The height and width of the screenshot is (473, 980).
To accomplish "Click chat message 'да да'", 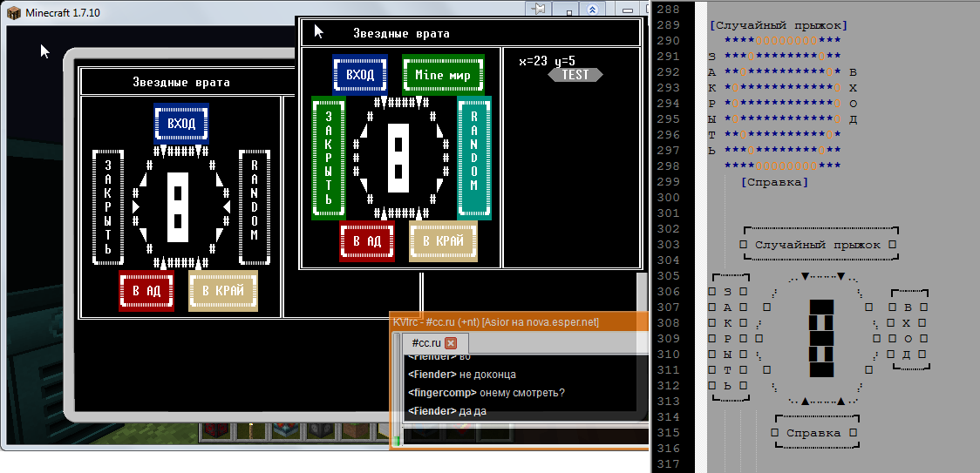I will click(x=473, y=412).
